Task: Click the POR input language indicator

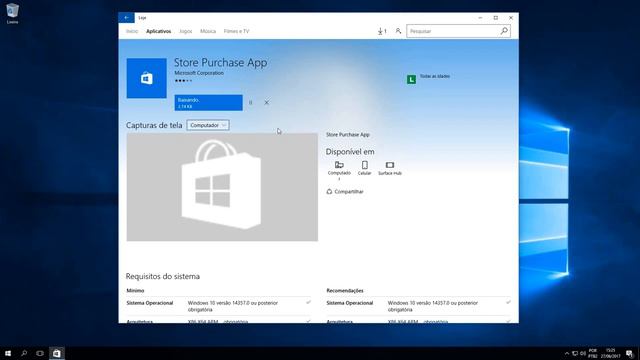Action: (593, 353)
